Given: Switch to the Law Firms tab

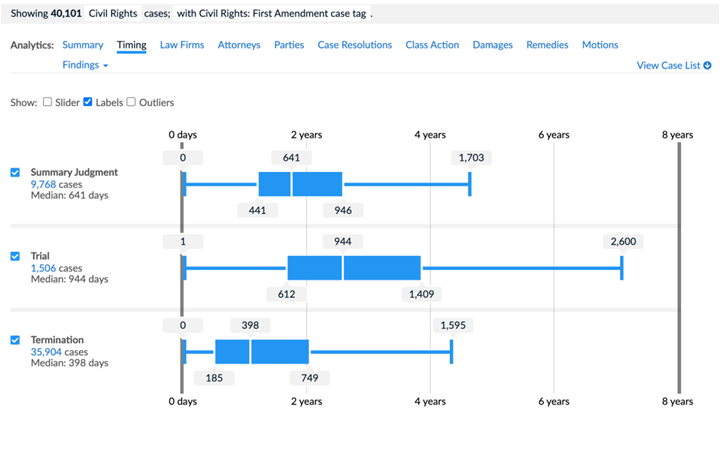Looking at the screenshot, I should point(182,45).
